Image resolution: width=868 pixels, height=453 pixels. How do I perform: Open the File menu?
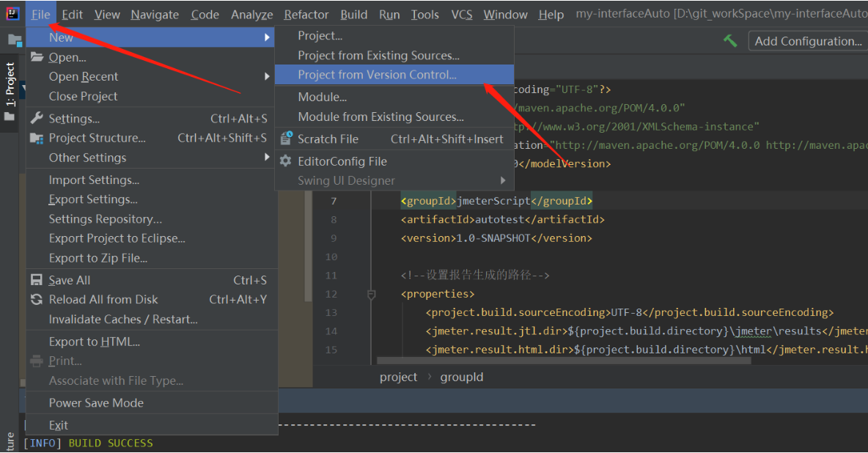click(40, 15)
